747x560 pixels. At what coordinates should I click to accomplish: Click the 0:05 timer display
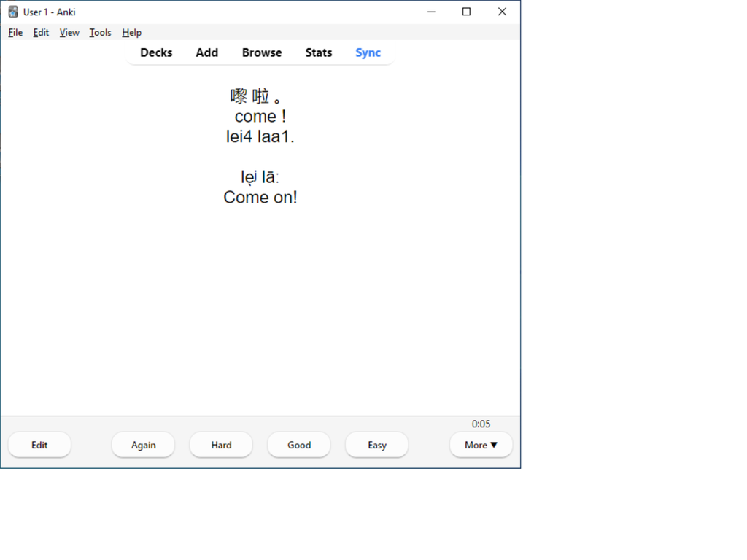tap(481, 424)
